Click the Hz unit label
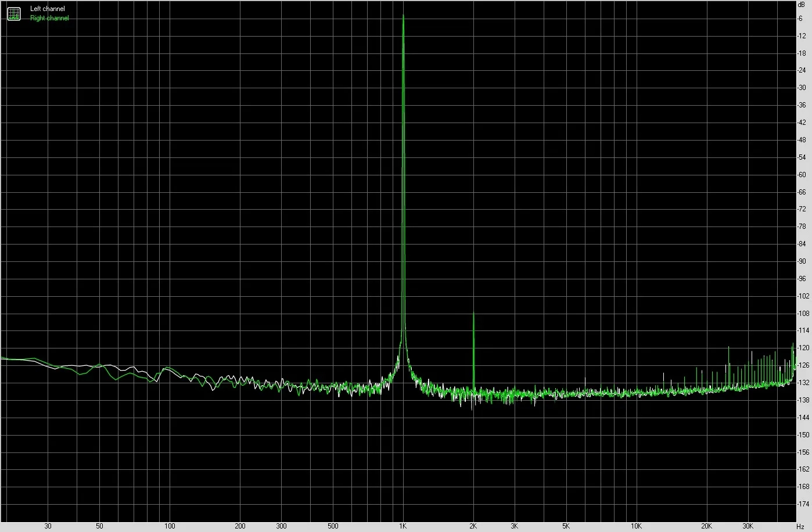This screenshot has height=532, width=812. 800,526
